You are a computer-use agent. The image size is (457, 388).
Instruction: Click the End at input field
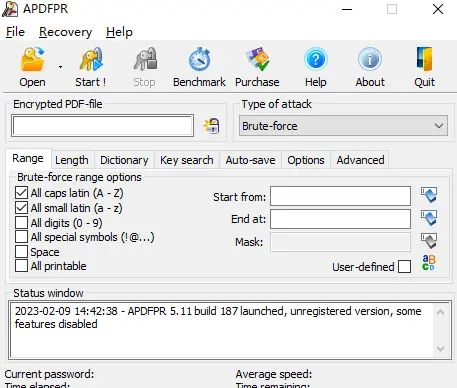340,219
